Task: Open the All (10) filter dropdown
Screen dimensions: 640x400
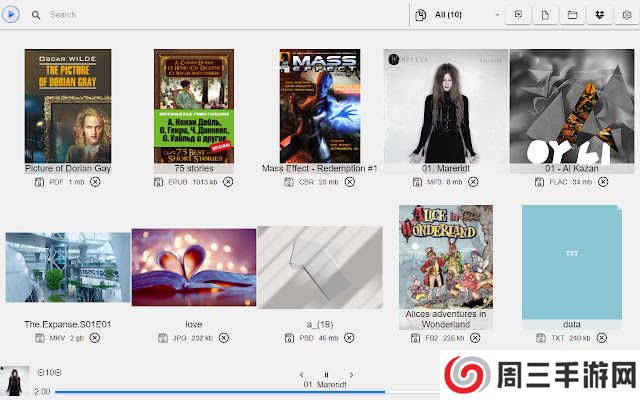Action: click(x=457, y=15)
